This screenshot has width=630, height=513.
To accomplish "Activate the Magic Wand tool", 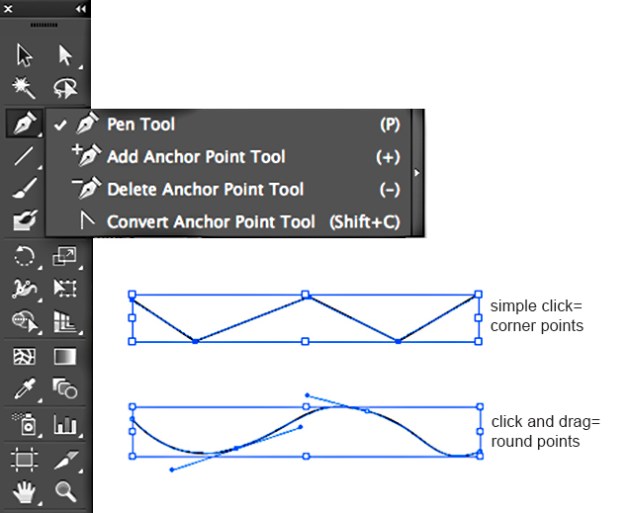I will pyautogui.click(x=25, y=88).
